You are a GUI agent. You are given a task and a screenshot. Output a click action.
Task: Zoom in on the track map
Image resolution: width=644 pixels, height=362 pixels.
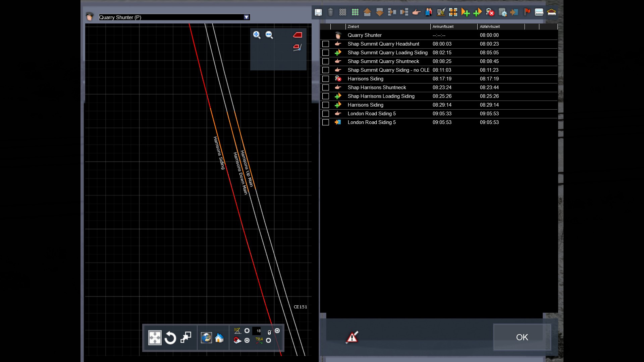(257, 35)
